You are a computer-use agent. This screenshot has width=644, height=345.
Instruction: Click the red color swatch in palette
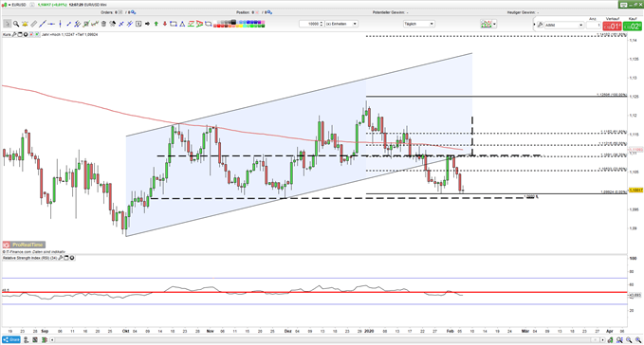pyautogui.click(x=219, y=26)
